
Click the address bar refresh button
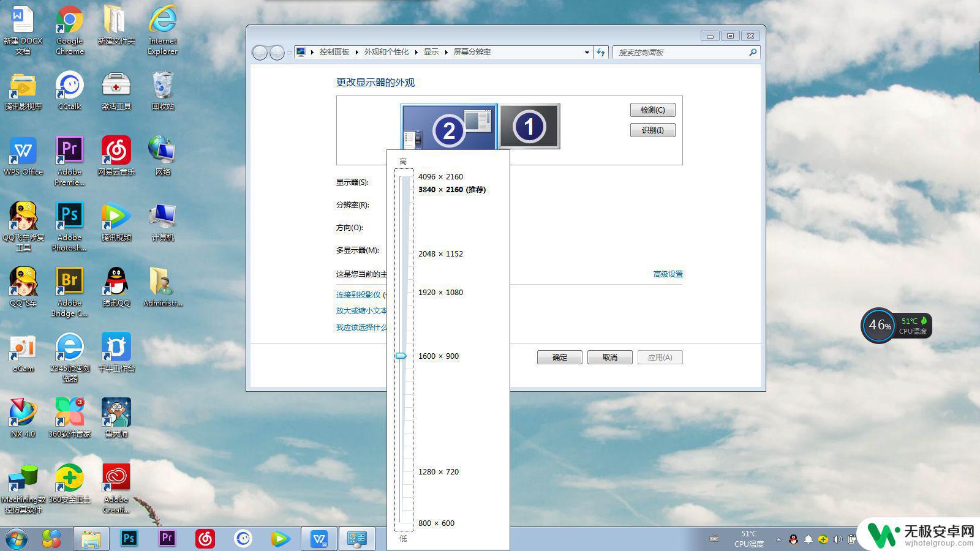pyautogui.click(x=601, y=53)
